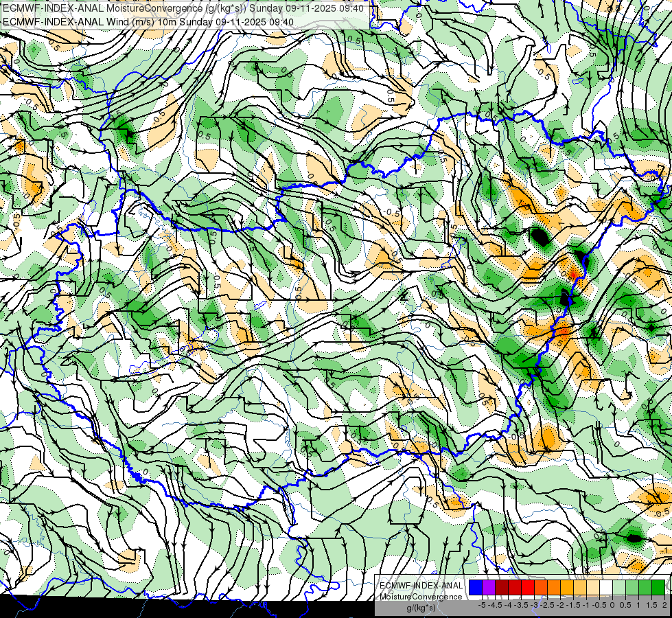Pick the light green swatch between 0.5 and 1
The height and width of the screenshot is (618, 672).
632,587
